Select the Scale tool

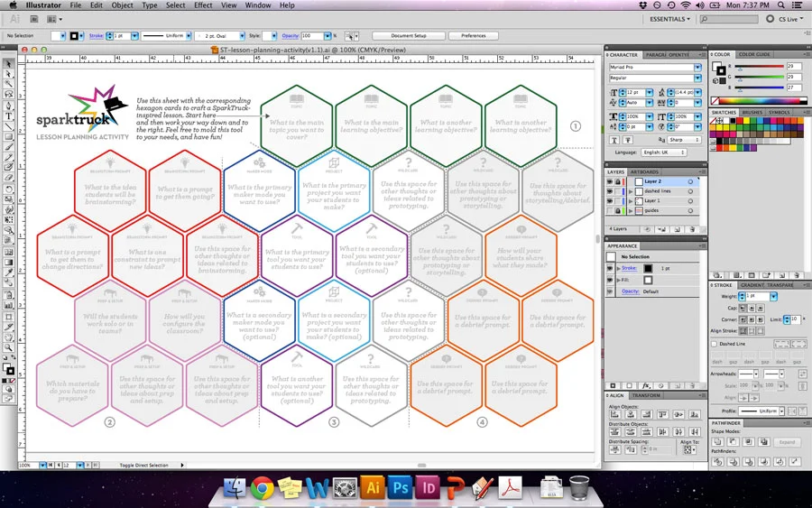(8, 199)
